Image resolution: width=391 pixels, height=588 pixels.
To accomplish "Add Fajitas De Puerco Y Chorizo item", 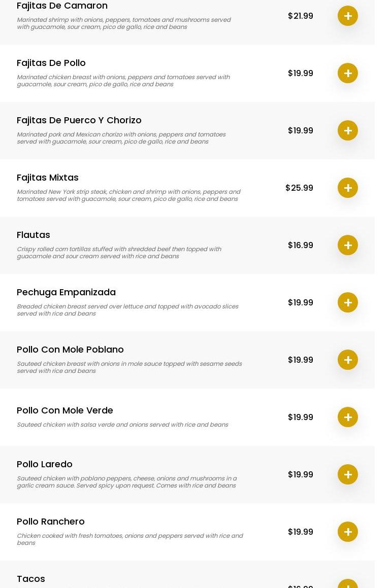I will 348,130.
